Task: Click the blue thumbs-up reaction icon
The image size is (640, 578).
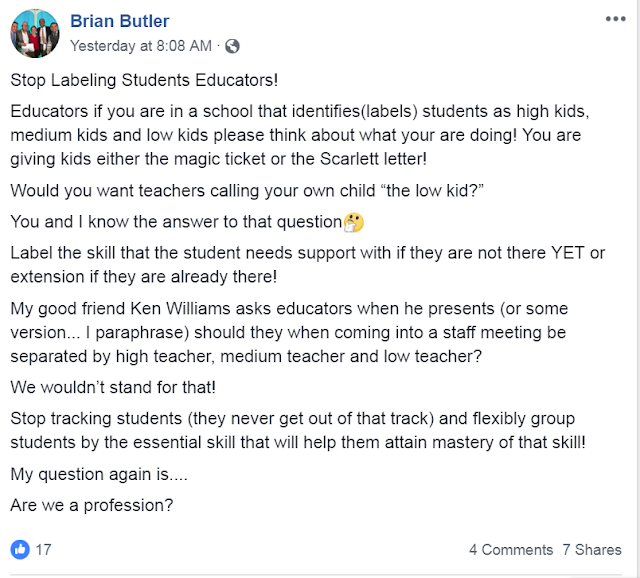Action: (x=20, y=549)
